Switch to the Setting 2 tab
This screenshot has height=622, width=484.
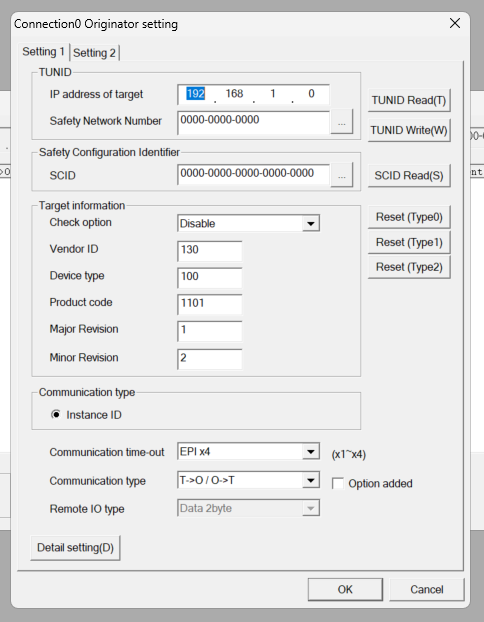(x=94, y=53)
